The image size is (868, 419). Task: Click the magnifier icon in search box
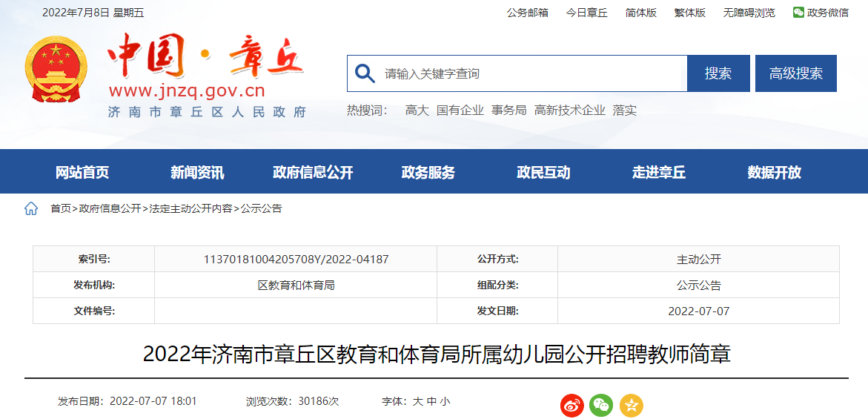365,73
